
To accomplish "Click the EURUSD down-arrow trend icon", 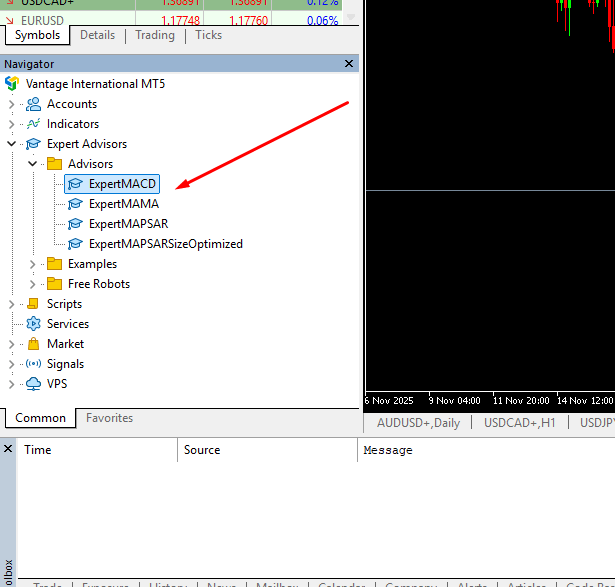I will click(x=9, y=20).
